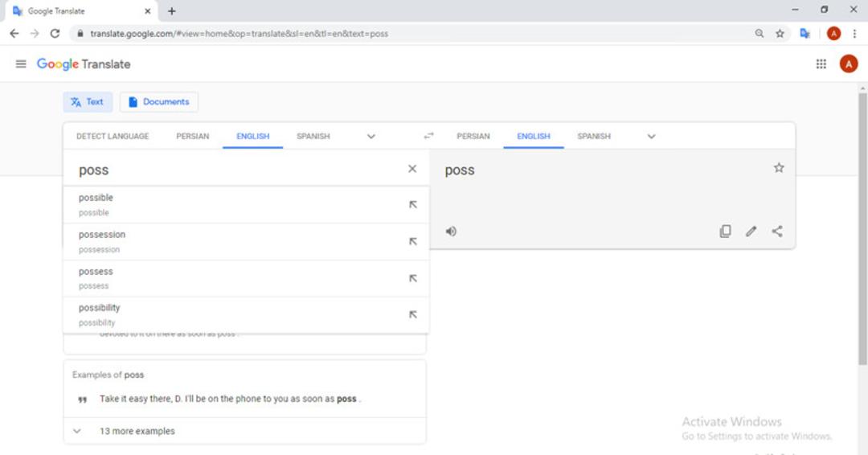Bookmark this page with the address bar star

780,34
